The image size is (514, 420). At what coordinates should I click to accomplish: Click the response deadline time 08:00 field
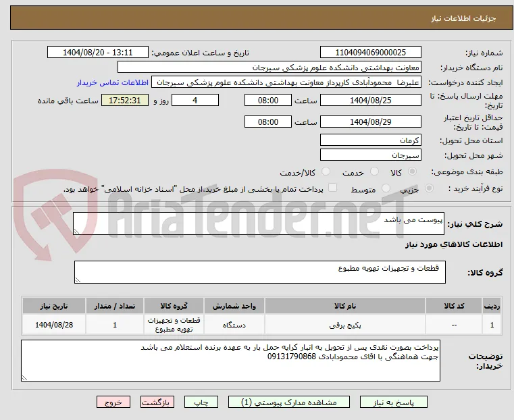point(268,100)
